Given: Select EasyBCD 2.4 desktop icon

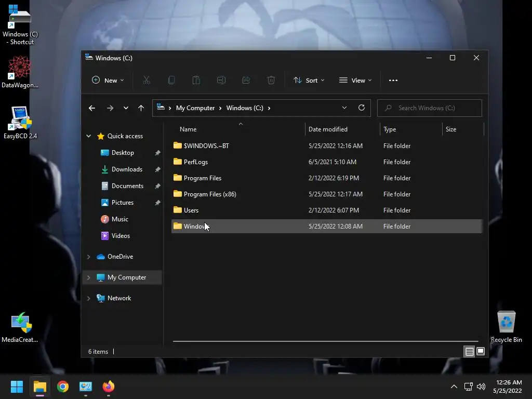Looking at the screenshot, I should click(x=20, y=123).
